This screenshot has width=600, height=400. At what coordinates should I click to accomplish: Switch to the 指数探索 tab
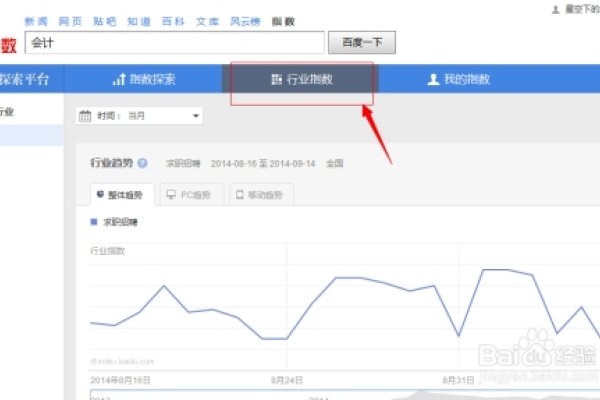tap(143, 79)
